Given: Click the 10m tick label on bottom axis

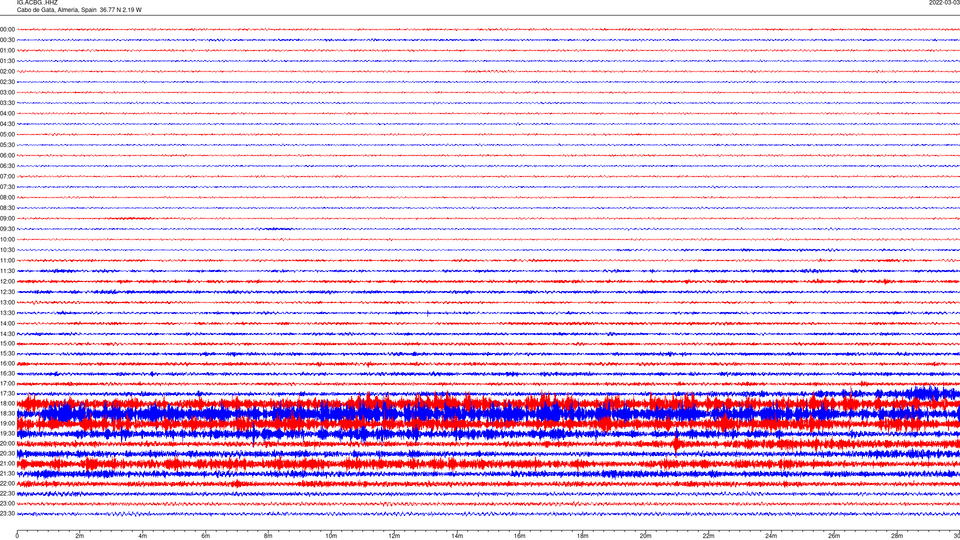Looking at the screenshot, I should pyautogui.click(x=331, y=536).
